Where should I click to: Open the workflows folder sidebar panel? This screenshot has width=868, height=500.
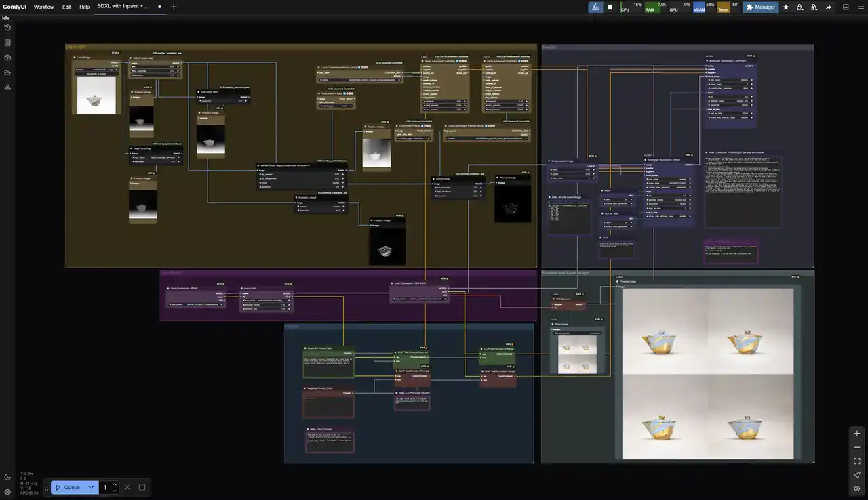pyautogui.click(x=7, y=72)
